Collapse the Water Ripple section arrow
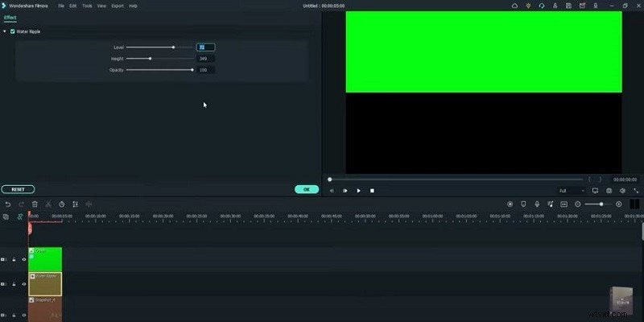 5,31
